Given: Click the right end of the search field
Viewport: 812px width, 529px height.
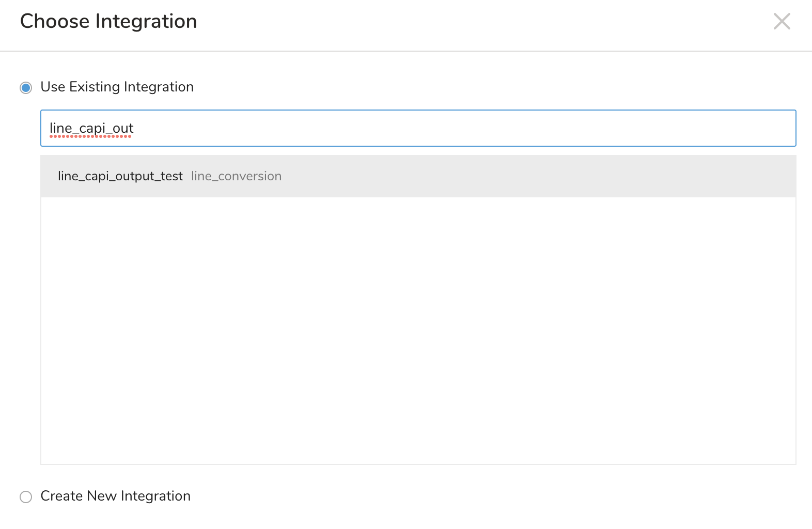Looking at the screenshot, I should (764, 128).
